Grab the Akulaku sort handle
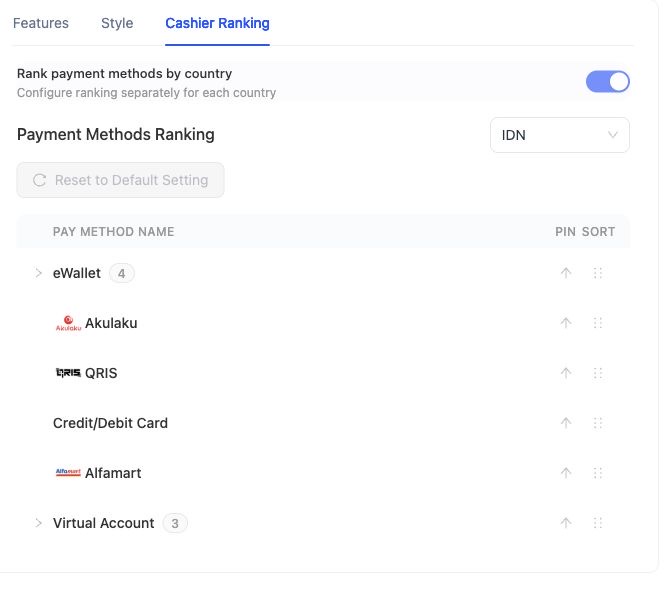668x605 pixels. [598, 323]
